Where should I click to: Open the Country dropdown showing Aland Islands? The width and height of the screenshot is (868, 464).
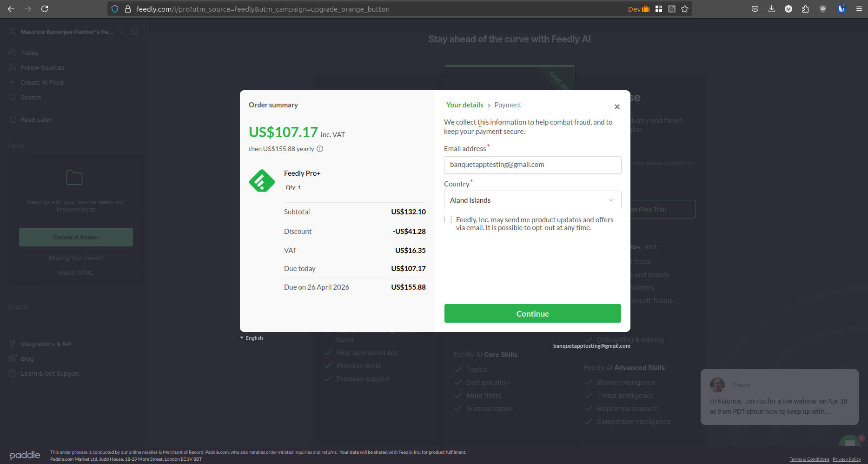(x=532, y=200)
